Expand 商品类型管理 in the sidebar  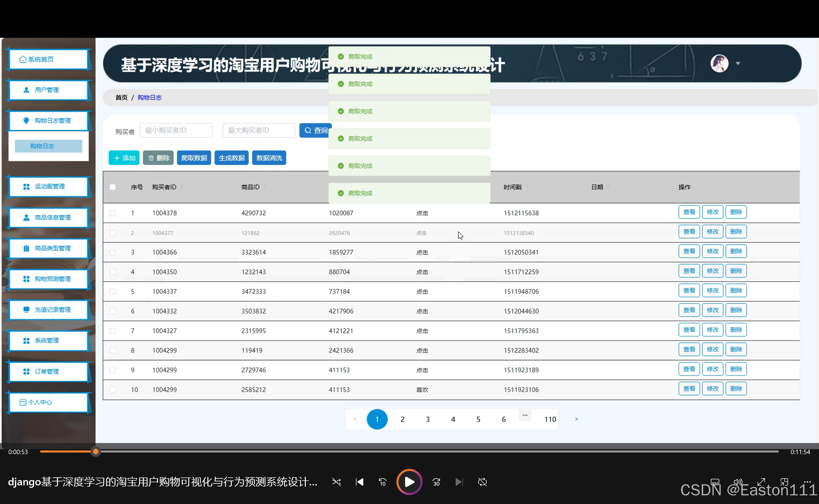pos(49,248)
